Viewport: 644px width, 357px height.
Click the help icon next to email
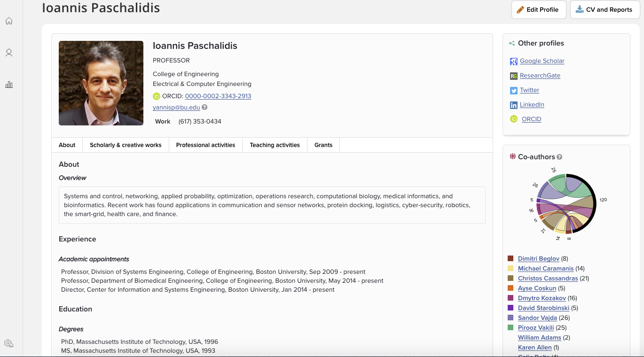204,107
